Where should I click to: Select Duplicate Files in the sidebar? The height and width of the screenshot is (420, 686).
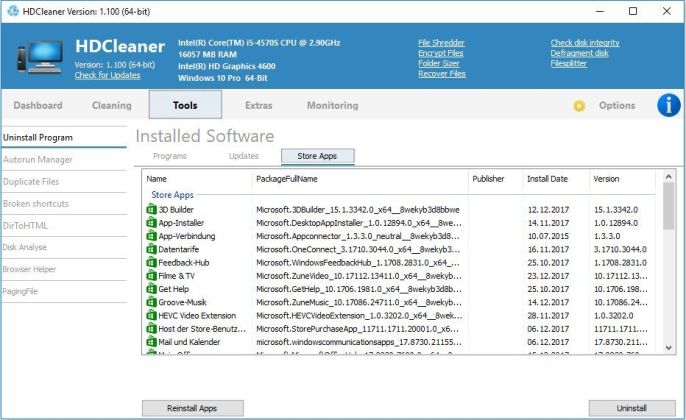pyautogui.click(x=31, y=181)
